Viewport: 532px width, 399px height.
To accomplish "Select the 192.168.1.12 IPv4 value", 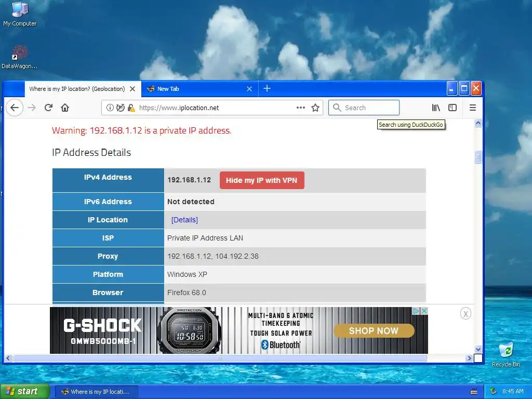I will pyautogui.click(x=189, y=180).
